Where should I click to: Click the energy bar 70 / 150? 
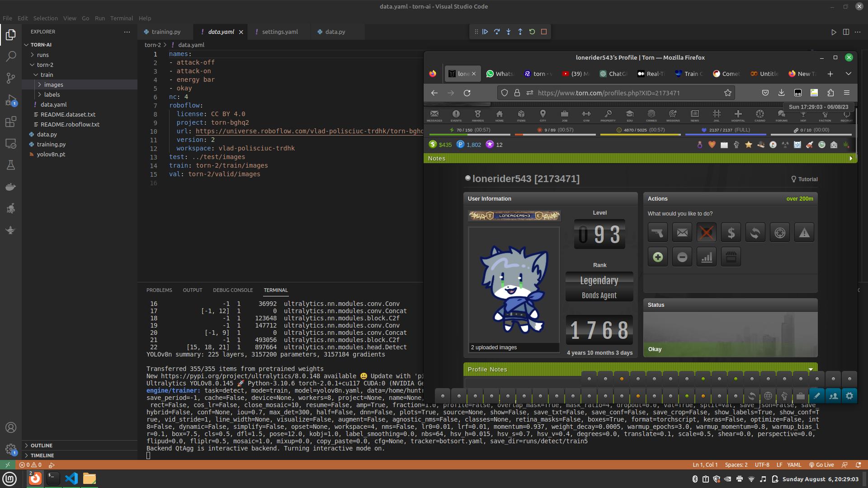470,131
